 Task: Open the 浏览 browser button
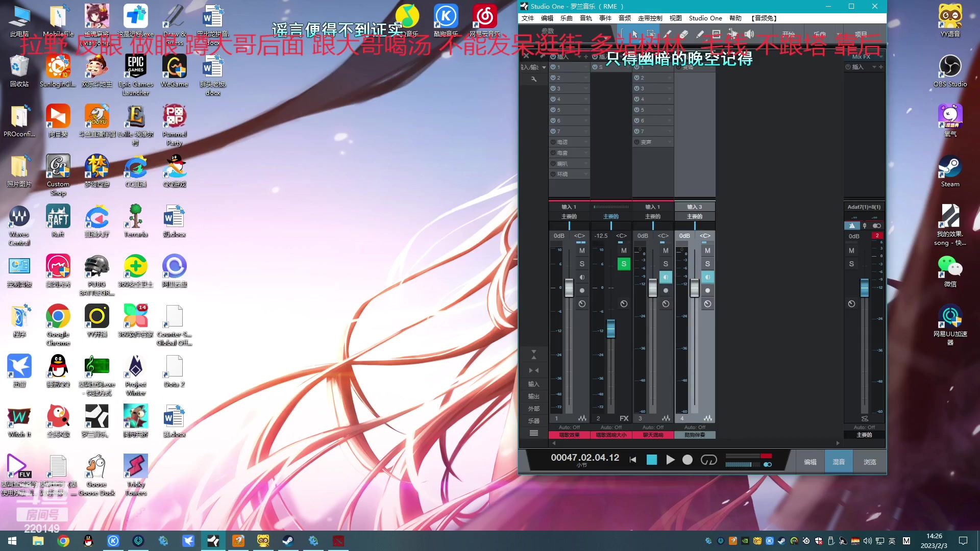click(x=870, y=462)
